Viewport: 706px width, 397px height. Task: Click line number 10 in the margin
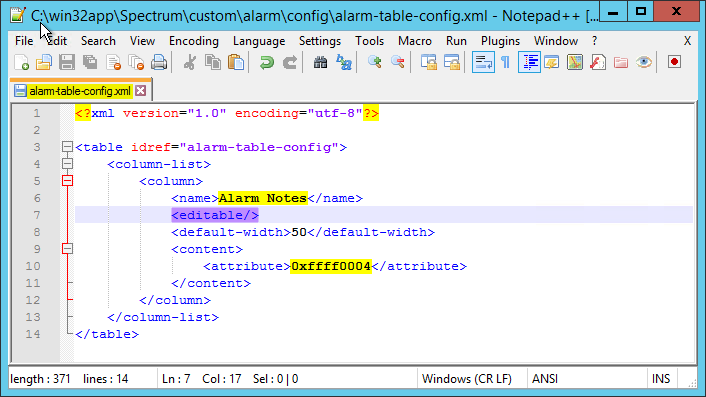point(33,266)
